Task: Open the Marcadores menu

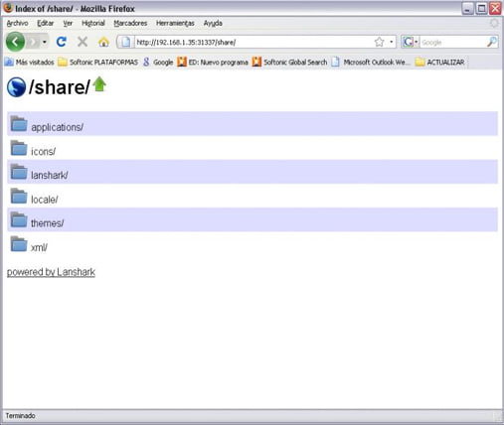Action: click(130, 23)
